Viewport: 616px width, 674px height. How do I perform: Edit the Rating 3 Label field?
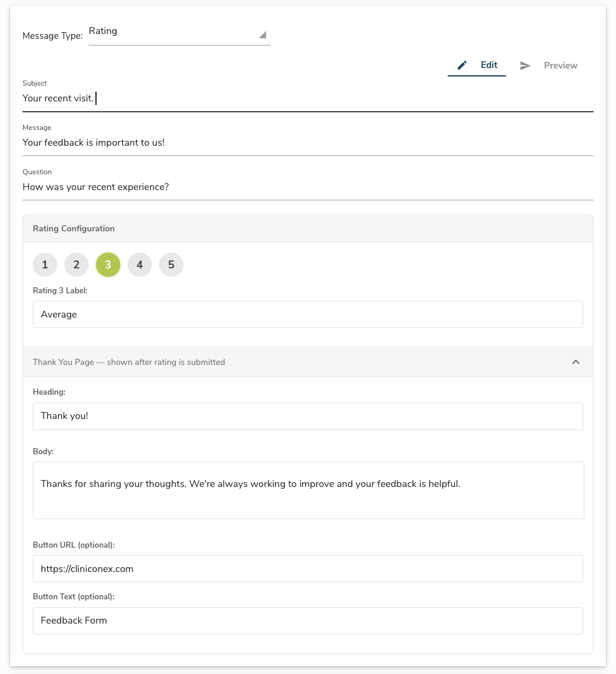(307, 315)
